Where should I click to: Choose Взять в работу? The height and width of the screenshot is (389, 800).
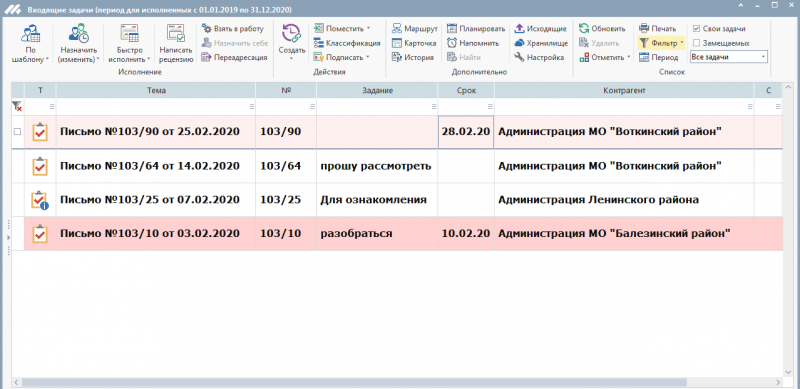tap(233, 29)
